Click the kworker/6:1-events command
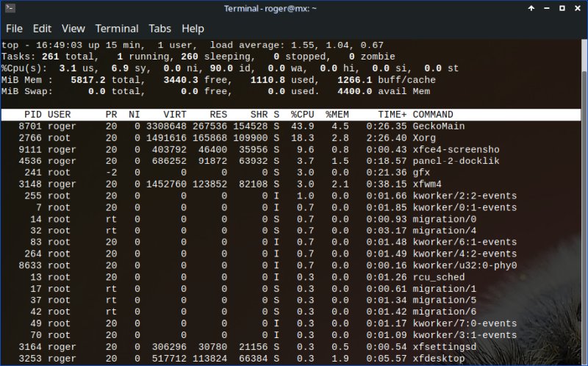Screen dimensions: 588x366 click(x=465, y=243)
